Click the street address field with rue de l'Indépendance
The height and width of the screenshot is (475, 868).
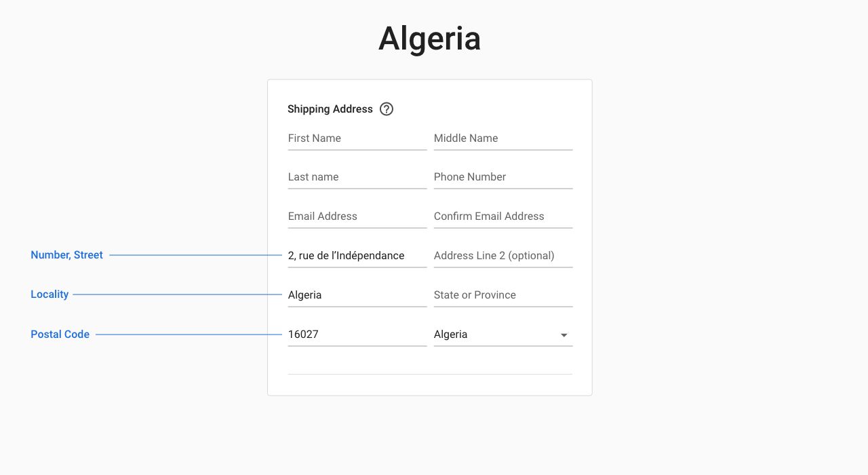357,256
